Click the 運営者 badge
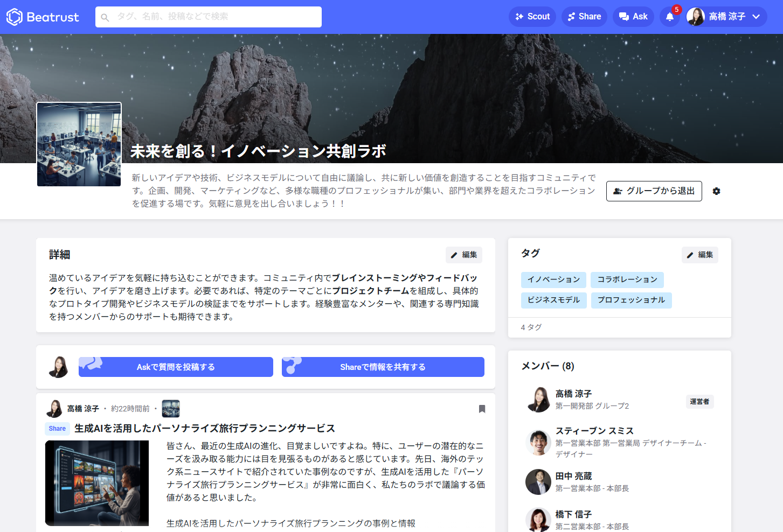783x532 pixels. point(699,402)
